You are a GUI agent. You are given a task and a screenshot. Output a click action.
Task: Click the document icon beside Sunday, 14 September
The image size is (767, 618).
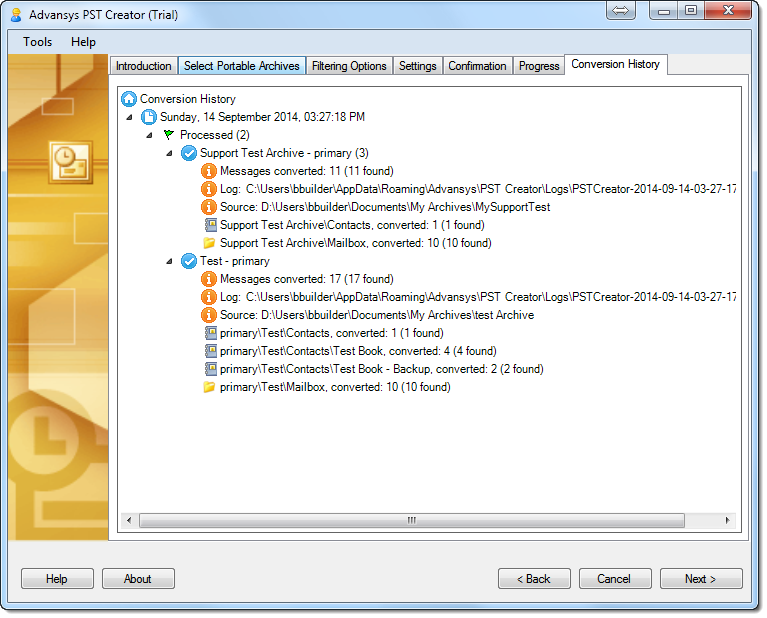[149, 117]
